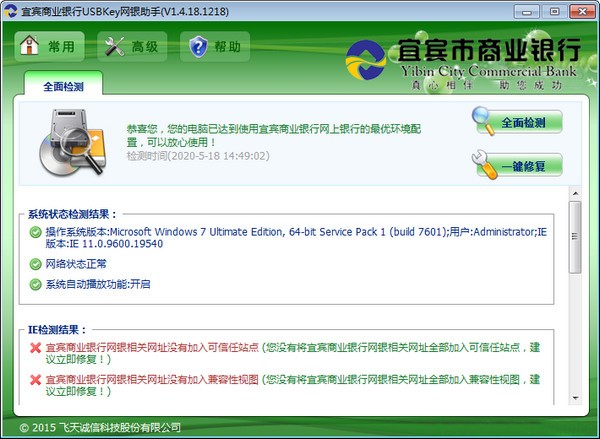Click red X beside 可信任站点 warning
This screenshot has height=439, width=600.
pos(36,348)
